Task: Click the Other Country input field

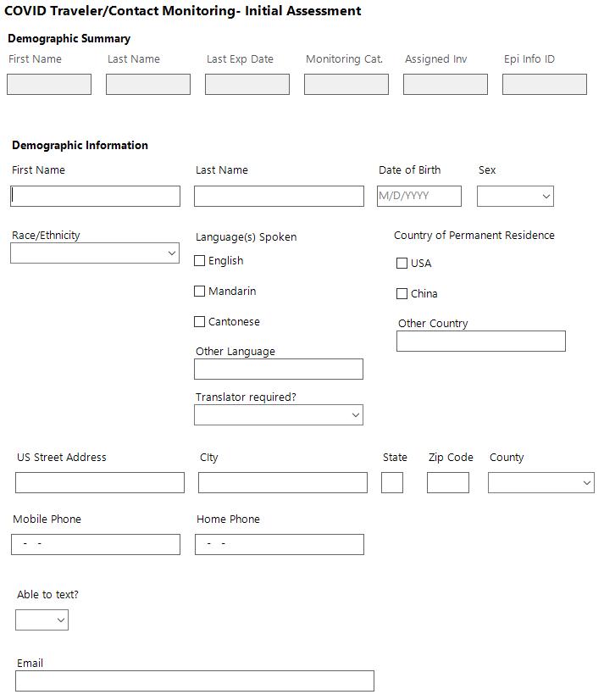Action: click(x=480, y=342)
